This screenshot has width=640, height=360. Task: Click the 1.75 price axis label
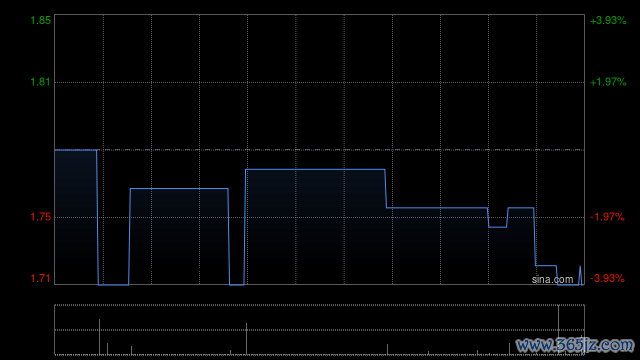point(41,217)
